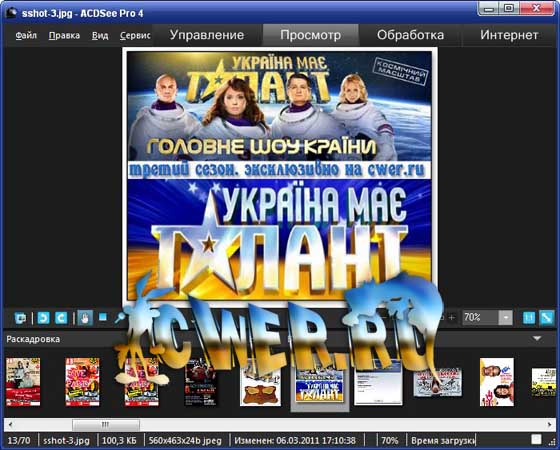This screenshot has height=450, width=560.
Task: Open the Сервис menu
Action: tap(135, 35)
